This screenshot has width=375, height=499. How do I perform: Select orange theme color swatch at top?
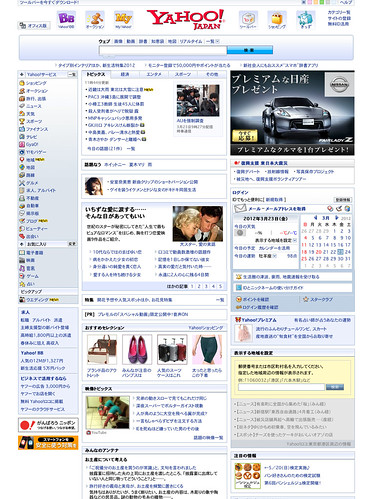315,2
